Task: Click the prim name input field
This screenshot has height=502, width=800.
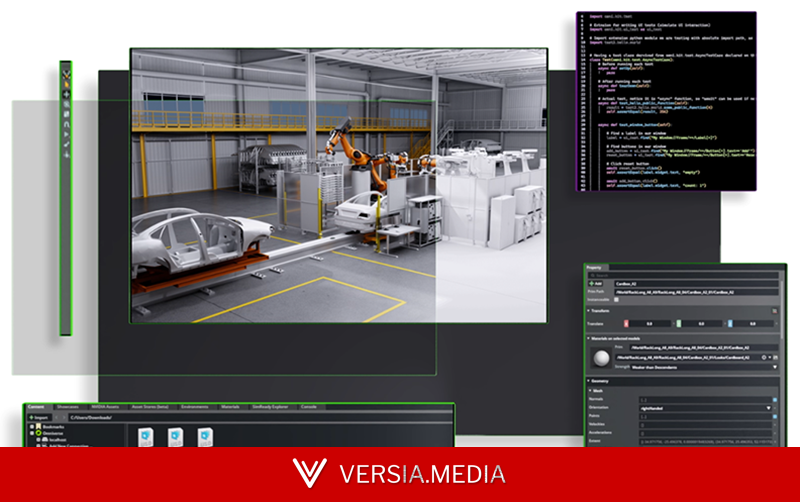Action: point(696,284)
